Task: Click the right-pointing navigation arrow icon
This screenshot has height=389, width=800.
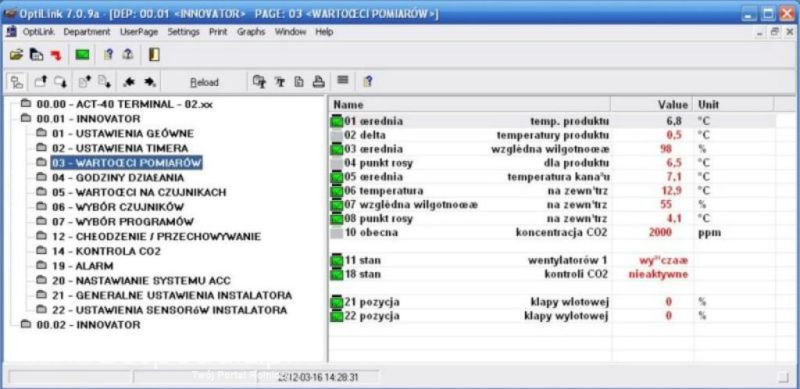Action: pos(150,82)
